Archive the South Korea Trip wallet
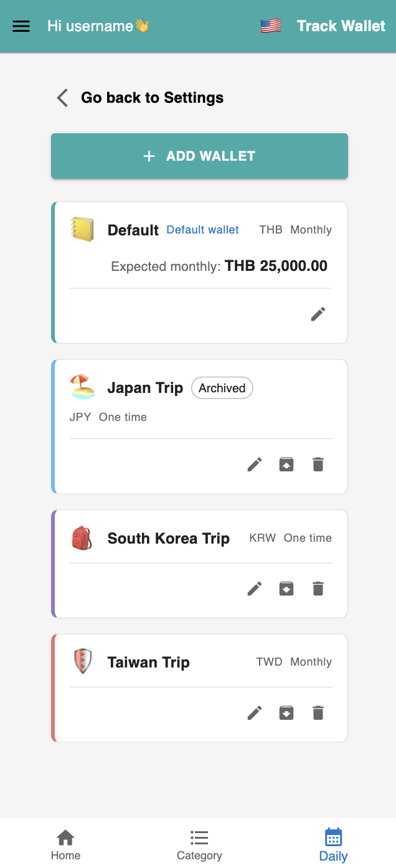 click(286, 588)
